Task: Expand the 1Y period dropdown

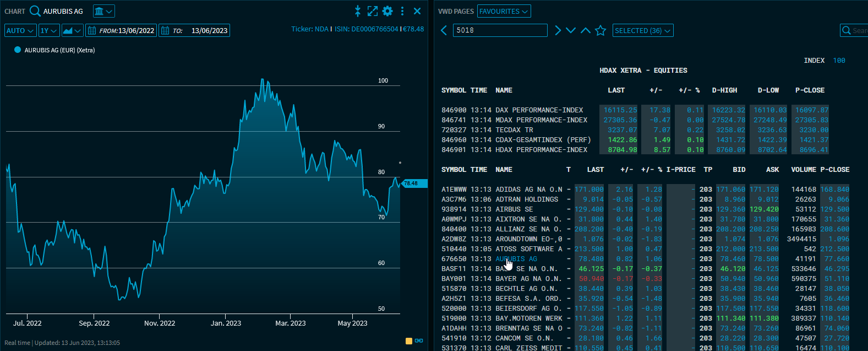Action: [49, 31]
